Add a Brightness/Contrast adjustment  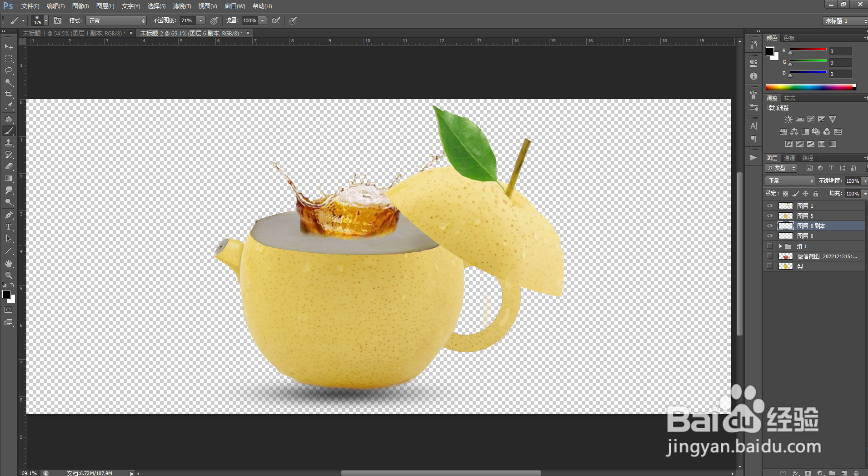click(788, 120)
